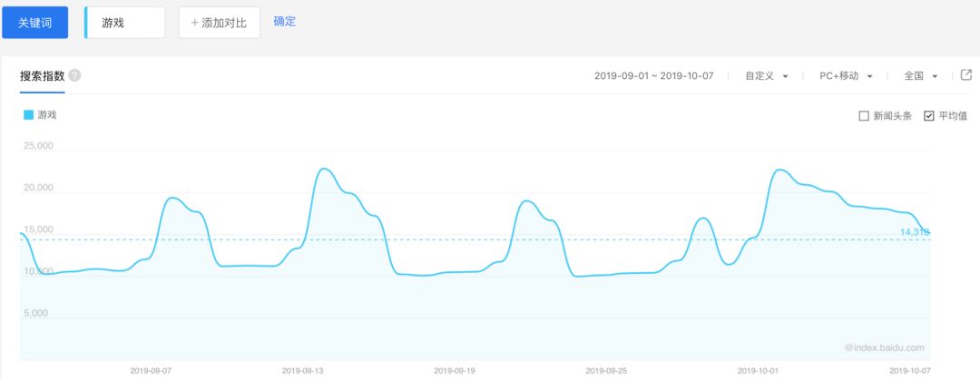Click the blue 关键词 button
Screen dimensions: 980x380
click(x=35, y=23)
